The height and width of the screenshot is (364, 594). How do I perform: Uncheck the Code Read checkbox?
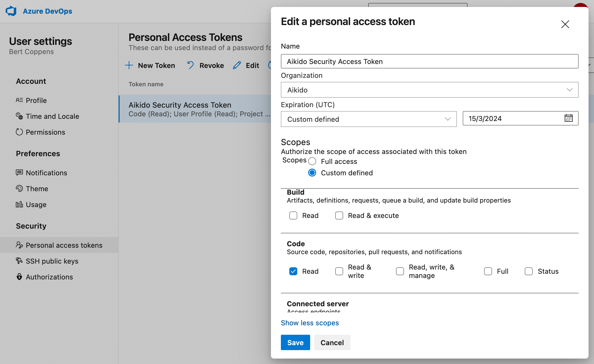pyautogui.click(x=293, y=271)
